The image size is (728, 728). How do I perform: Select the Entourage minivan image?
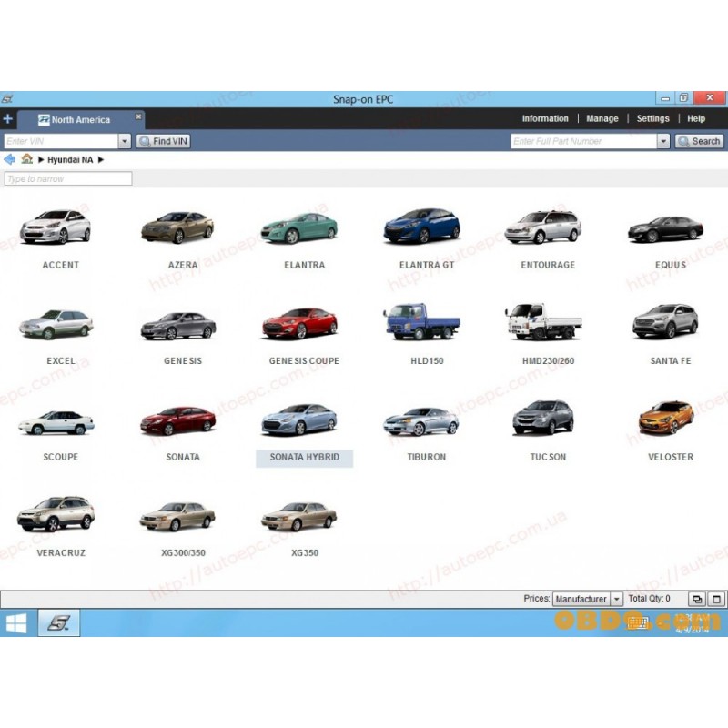click(543, 227)
